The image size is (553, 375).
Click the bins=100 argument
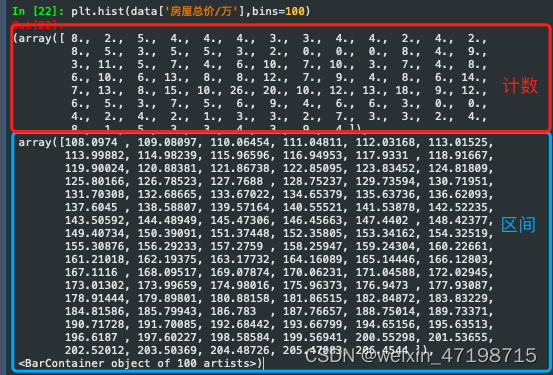[x=278, y=11]
